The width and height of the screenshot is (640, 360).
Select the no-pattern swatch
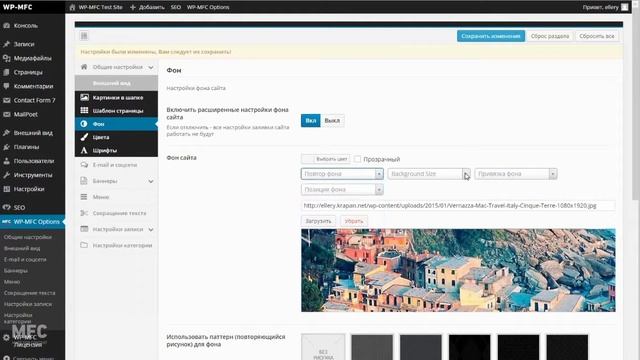pyautogui.click(x=323, y=347)
